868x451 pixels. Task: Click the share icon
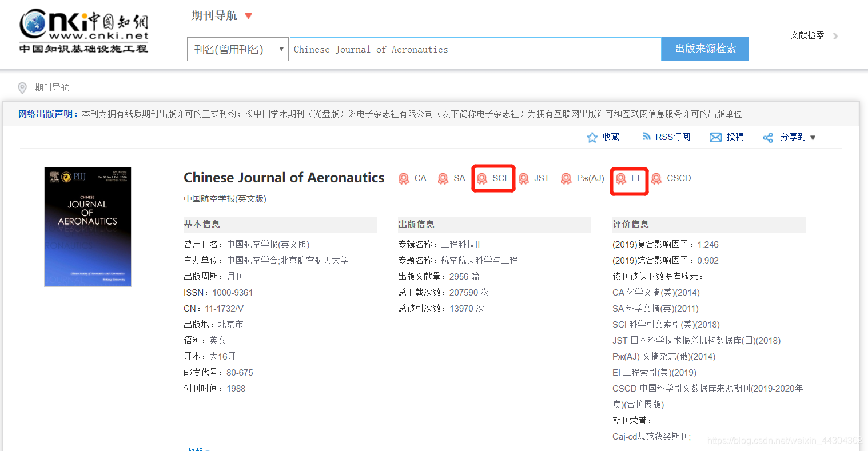coord(768,137)
